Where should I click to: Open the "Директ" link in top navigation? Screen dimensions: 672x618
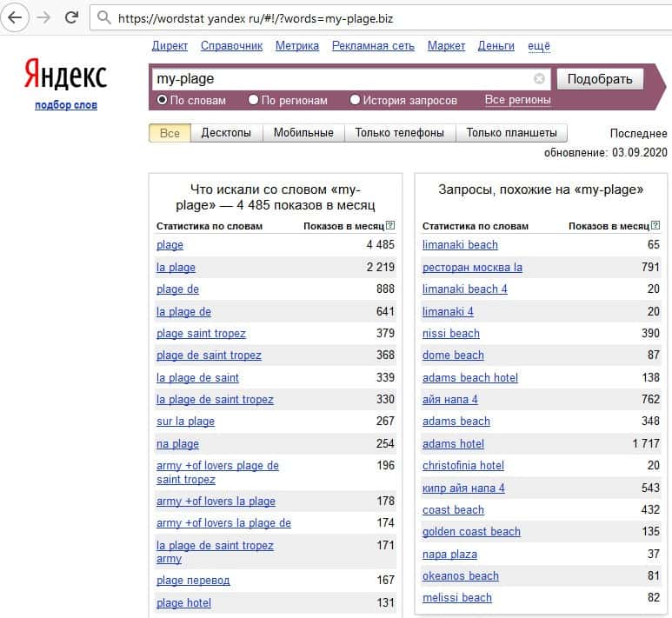[170, 46]
